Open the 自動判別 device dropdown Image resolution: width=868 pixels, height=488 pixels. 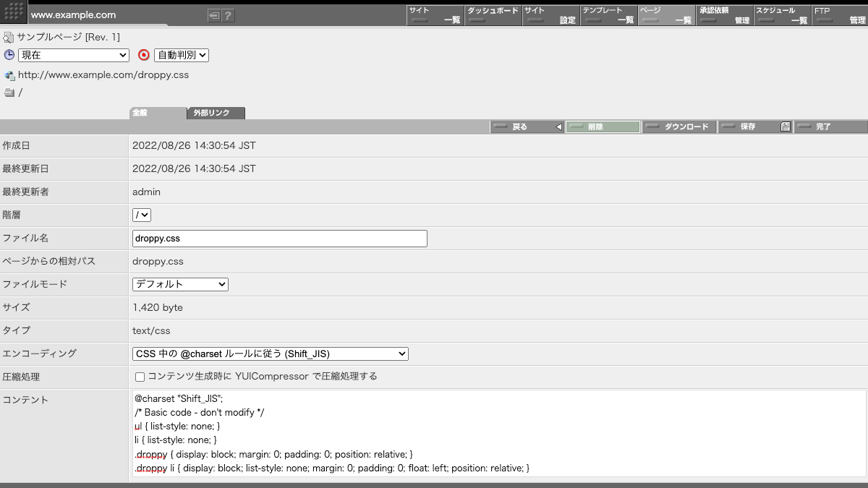pyautogui.click(x=181, y=55)
